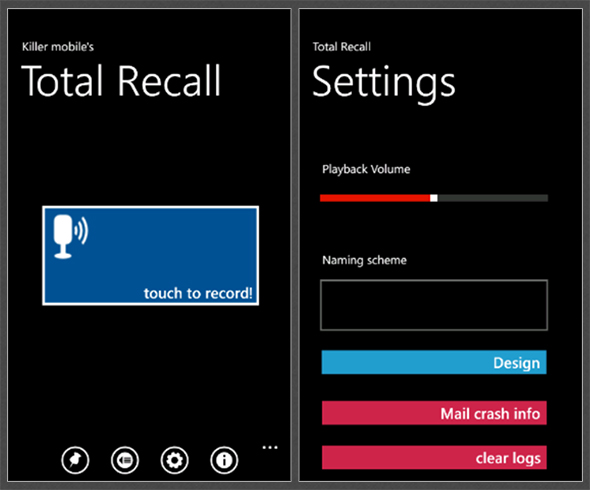Click the clear logs button
Screen dimensions: 590x490
pos(434,457)
